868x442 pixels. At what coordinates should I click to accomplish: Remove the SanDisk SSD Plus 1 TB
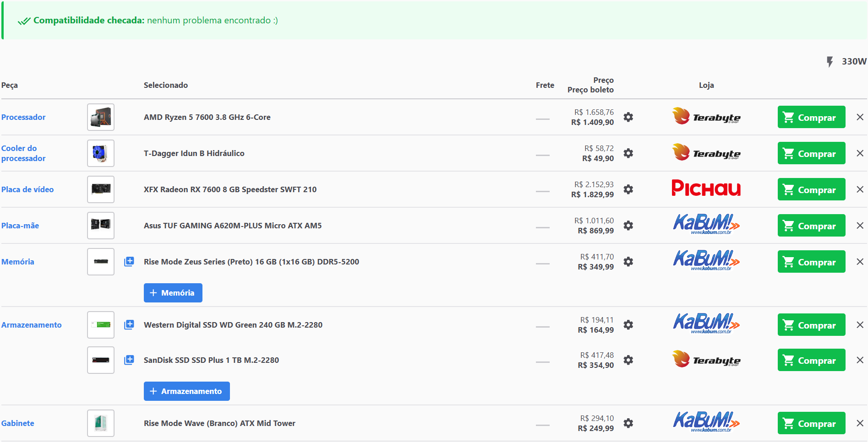[x=860, y=360]
